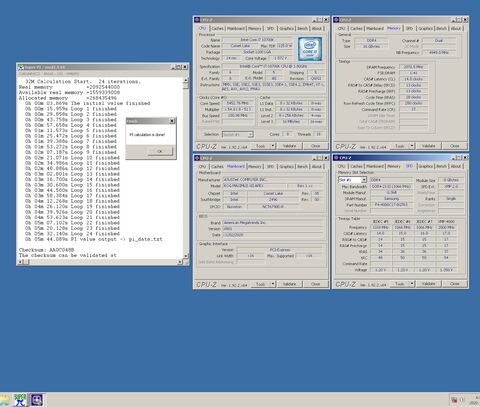Open the Help menu in Super PI
This screenshot has height=407, width=480.
tap(72, 73)
